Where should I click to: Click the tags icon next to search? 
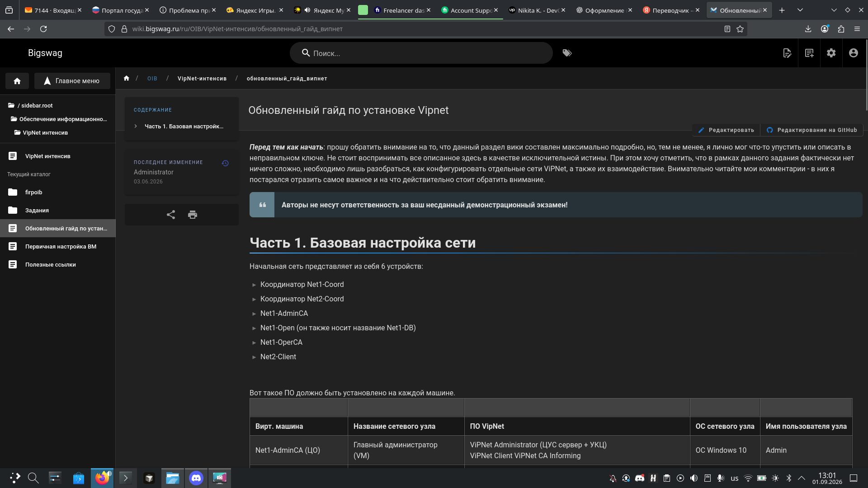coord(567,53)
